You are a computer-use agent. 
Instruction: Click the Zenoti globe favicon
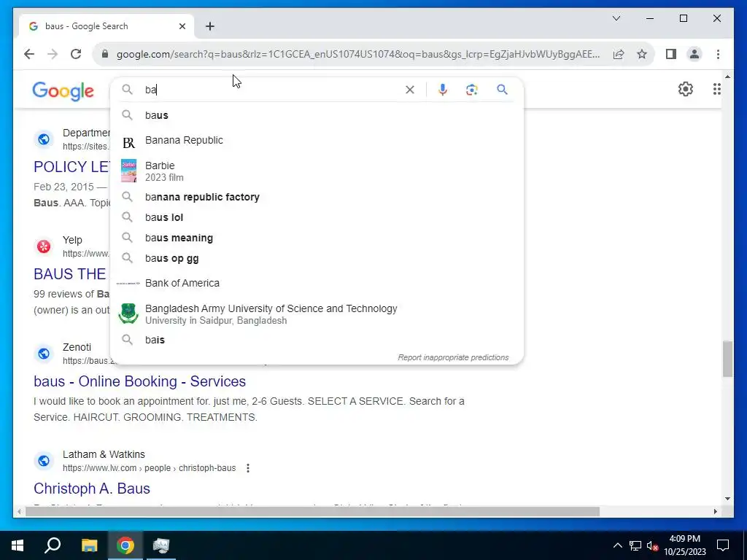pyautogui.click(x=44, y=354)
